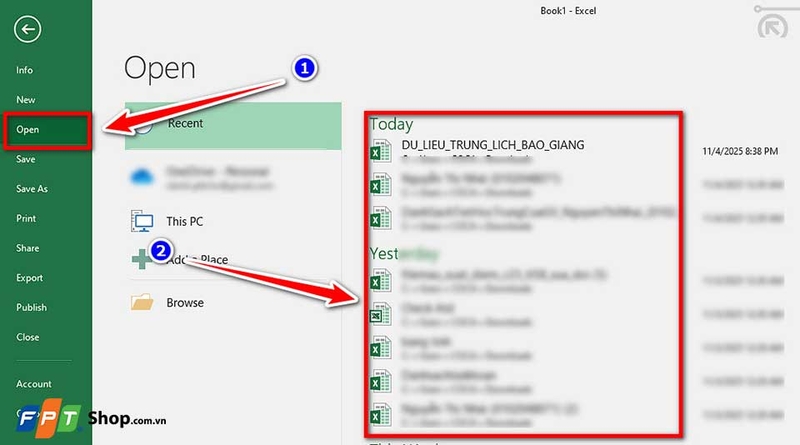This screenshot has height=445, width=800.
Task: Click the back arrow to leave Backstage
Action: (x=28, y=29)
